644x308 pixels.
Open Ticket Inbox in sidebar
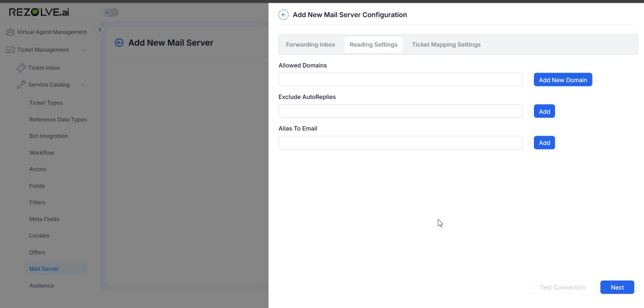pyautogui.click(x=44, y=68)
